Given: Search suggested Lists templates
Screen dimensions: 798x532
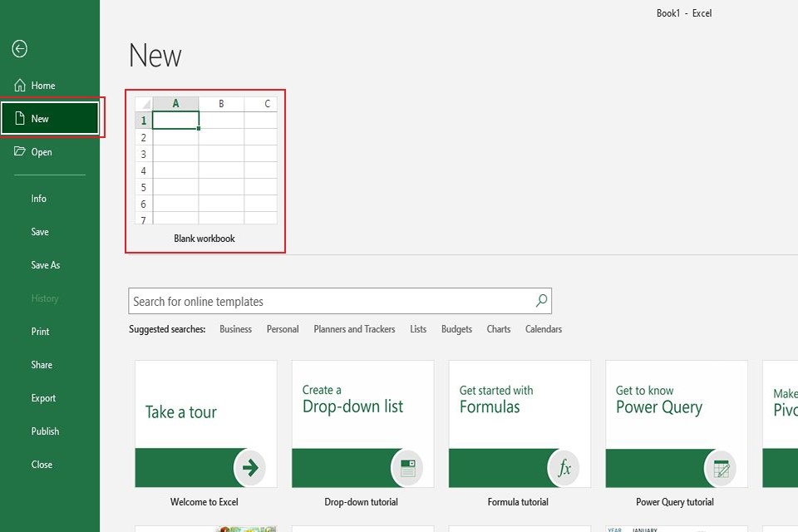Looking at the screenshot, I should point(418,329).
